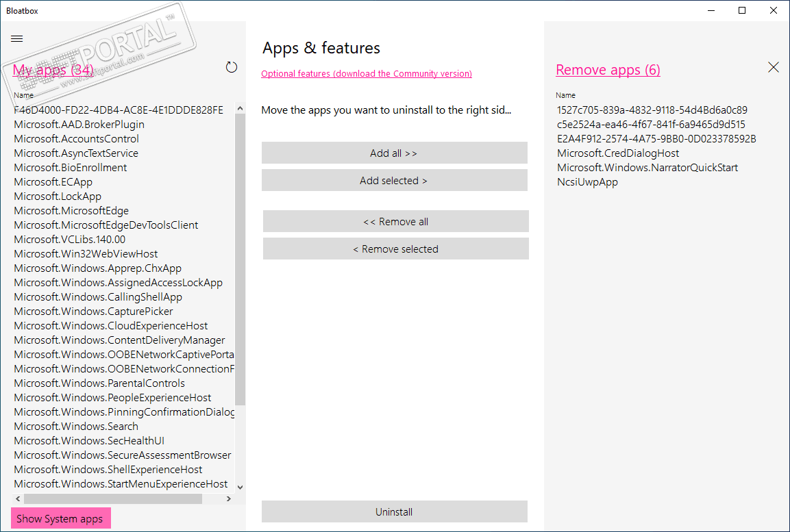Select Microsoft.AsyncTextService

(76, 153)
